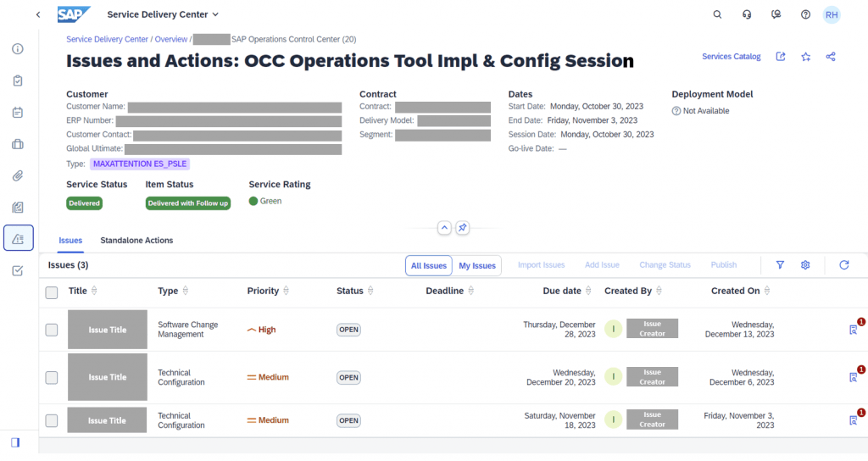The height and width of the screenshot is (461, 868).
Task: Click the headset support icon
Action: (x=746, y=15)
